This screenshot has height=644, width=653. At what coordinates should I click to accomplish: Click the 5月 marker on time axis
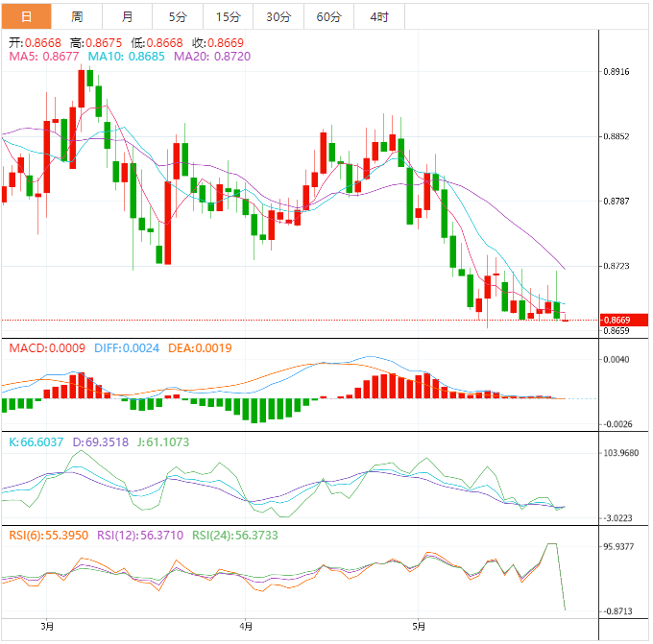[416, 627]
